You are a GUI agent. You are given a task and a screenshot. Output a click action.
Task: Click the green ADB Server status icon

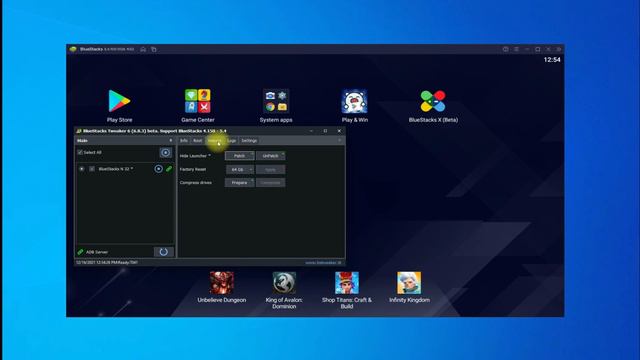click(x=80, y=252)
